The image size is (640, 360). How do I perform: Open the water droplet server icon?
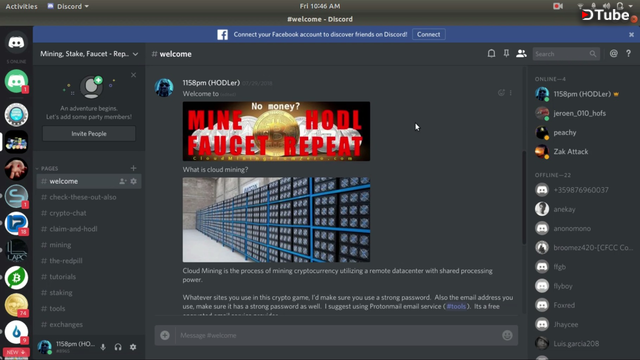tap(16, 332)
